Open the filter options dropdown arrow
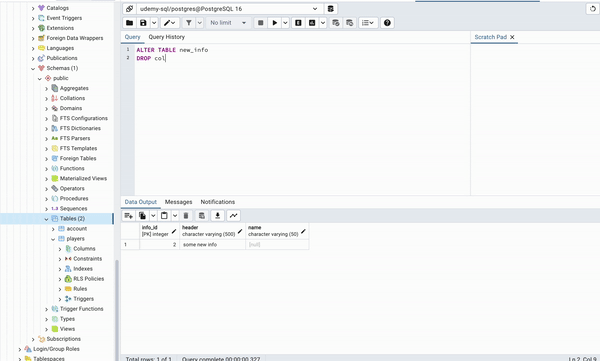The width and height of the screenshot is (600, 361). 199,23
